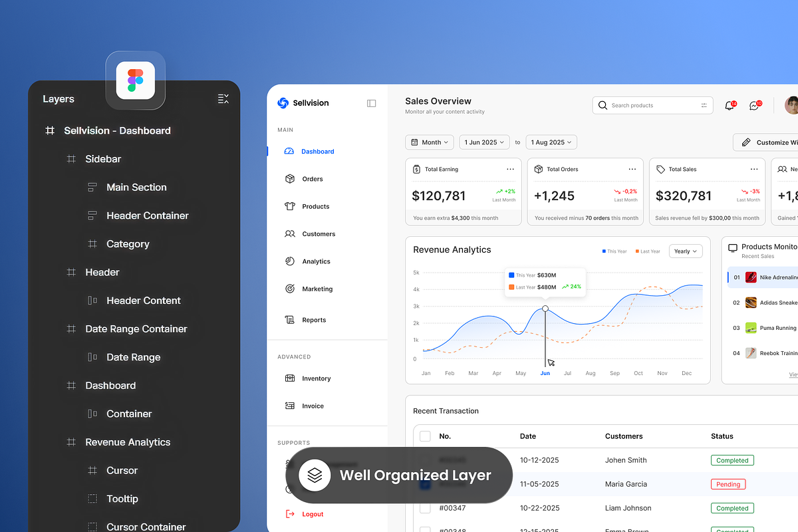Viewport: 798px width, 532px height.
Task: Click the red Logout icon
Action: [289, 514]
